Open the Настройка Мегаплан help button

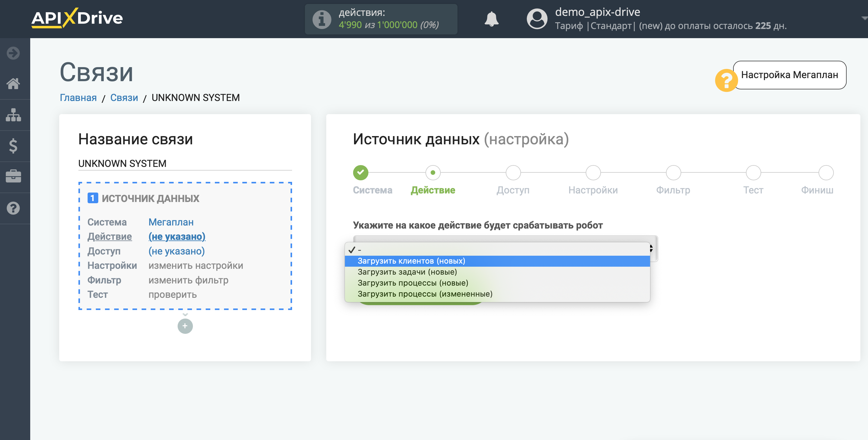pyautogui.click(x=790, y=75)
